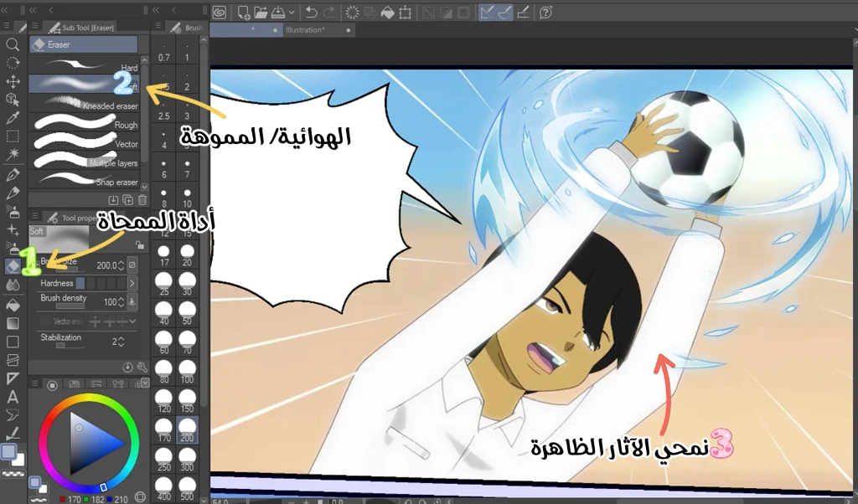Viewport: 858px width, 504px height.
Task: Select the Selection area marquee tool
Action: coord(13,136)
